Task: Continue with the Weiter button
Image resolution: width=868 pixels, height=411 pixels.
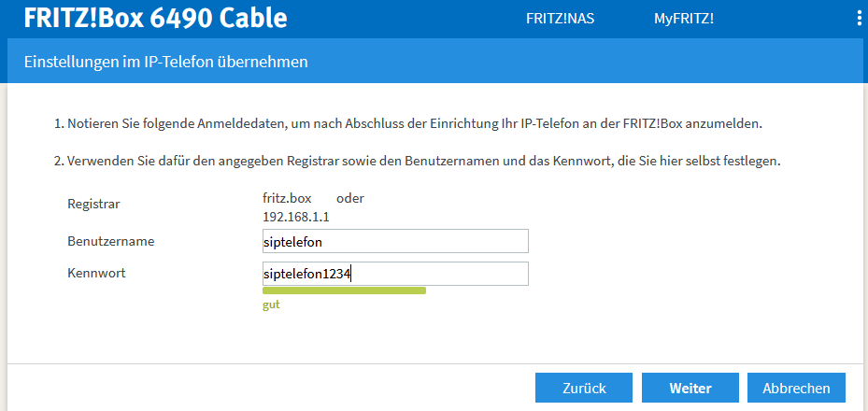Action: pos(690,388)
